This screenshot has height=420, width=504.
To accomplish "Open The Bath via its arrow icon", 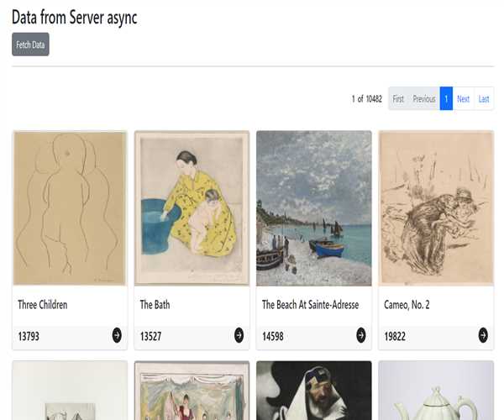I will click(239, 335).
